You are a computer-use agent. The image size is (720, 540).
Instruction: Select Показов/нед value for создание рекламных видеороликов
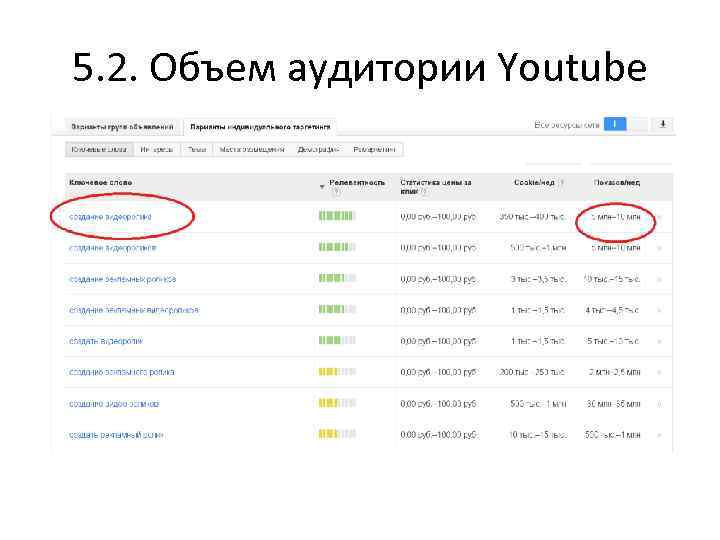[x=613, y=310]
